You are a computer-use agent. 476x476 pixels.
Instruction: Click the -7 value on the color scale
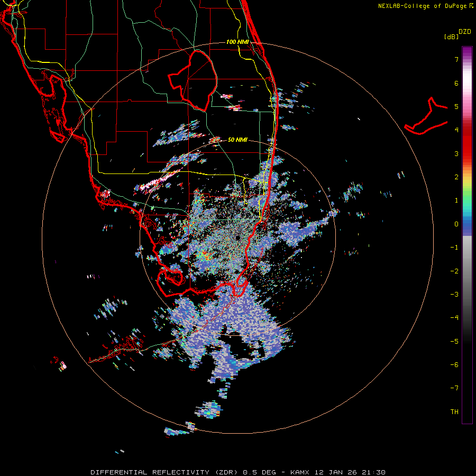click(454, 388)
